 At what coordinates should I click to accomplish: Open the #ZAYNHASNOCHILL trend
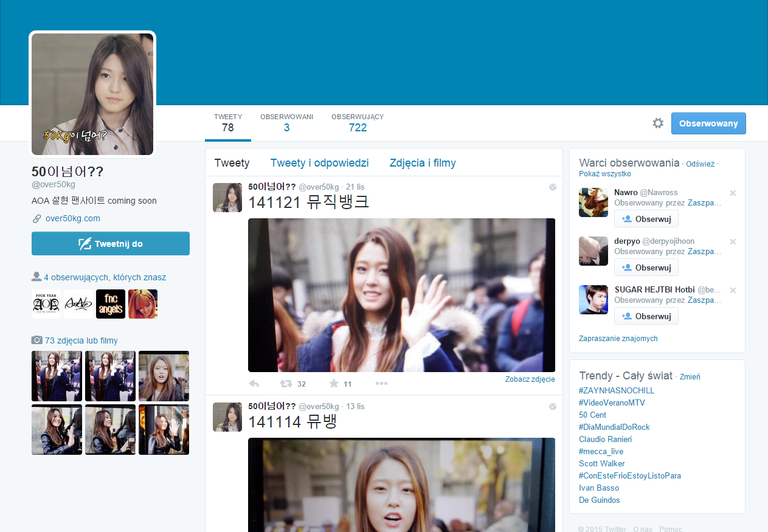617,391
